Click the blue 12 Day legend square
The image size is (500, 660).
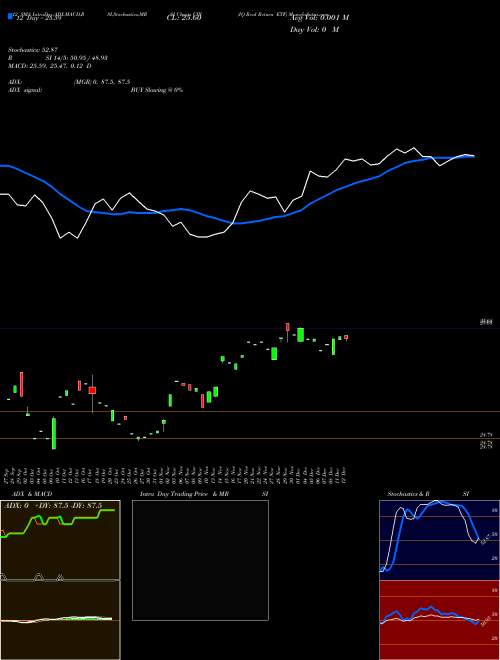(x=10, y=16)
